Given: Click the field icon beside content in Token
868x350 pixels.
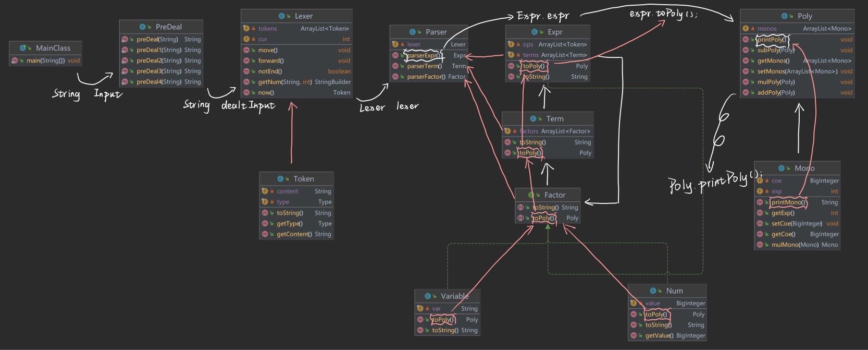Looking at the screenshot, I should coord(265,191).
